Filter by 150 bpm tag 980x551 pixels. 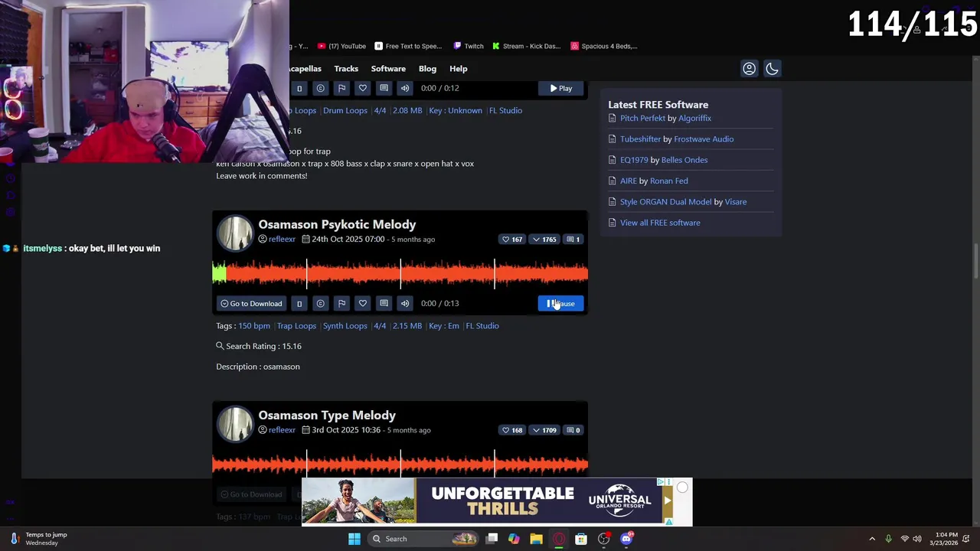click(x=254, y=326)
